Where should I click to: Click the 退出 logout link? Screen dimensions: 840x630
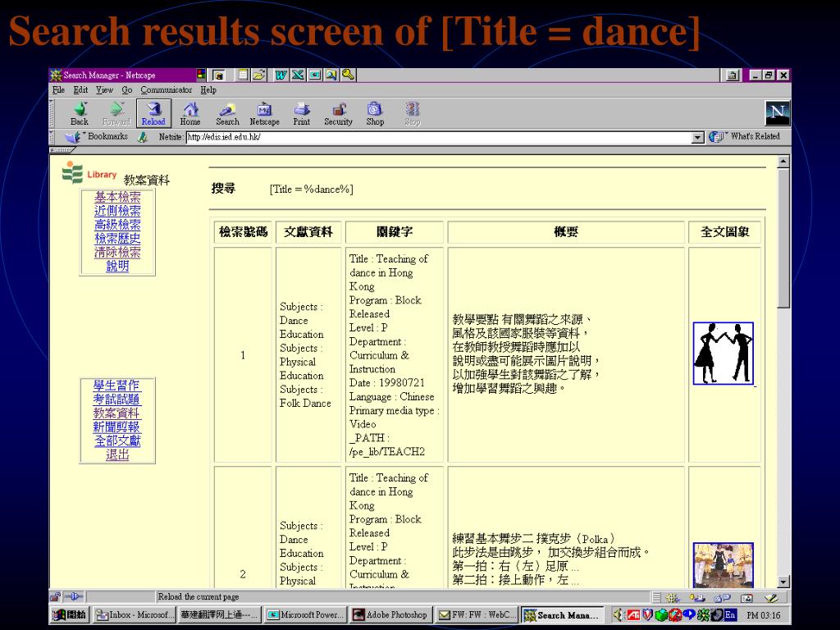pyautogui.click(x=117, y=455)
